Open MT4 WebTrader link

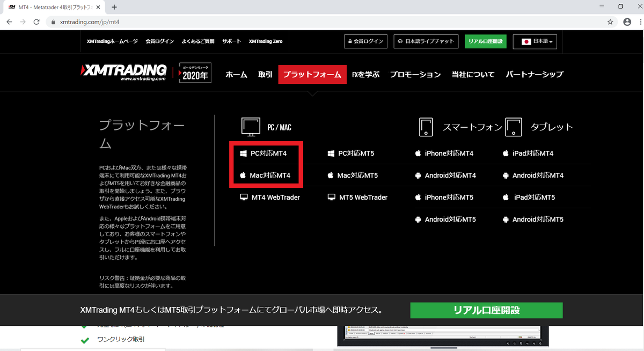click(x=276, y=197)
